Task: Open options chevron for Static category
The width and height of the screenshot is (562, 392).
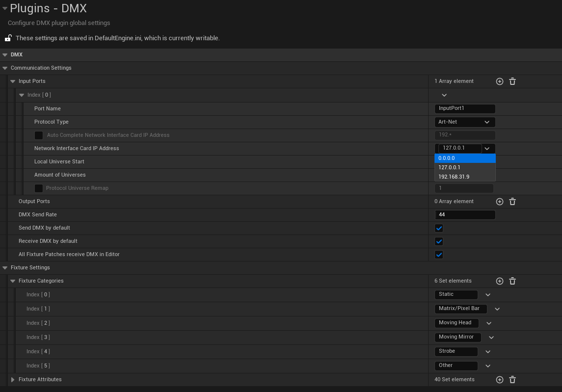Action: tap(488, 295)
